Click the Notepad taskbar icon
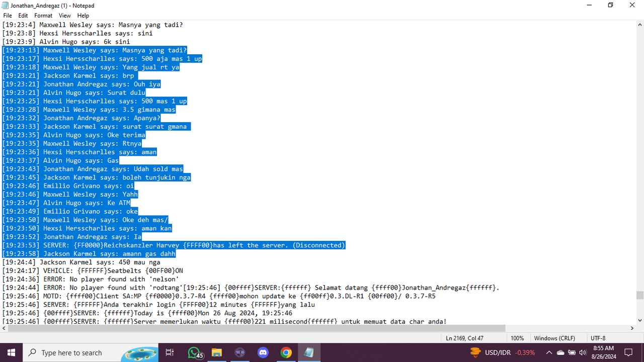Screen dimensions: 644x362 tap(309, 352)
